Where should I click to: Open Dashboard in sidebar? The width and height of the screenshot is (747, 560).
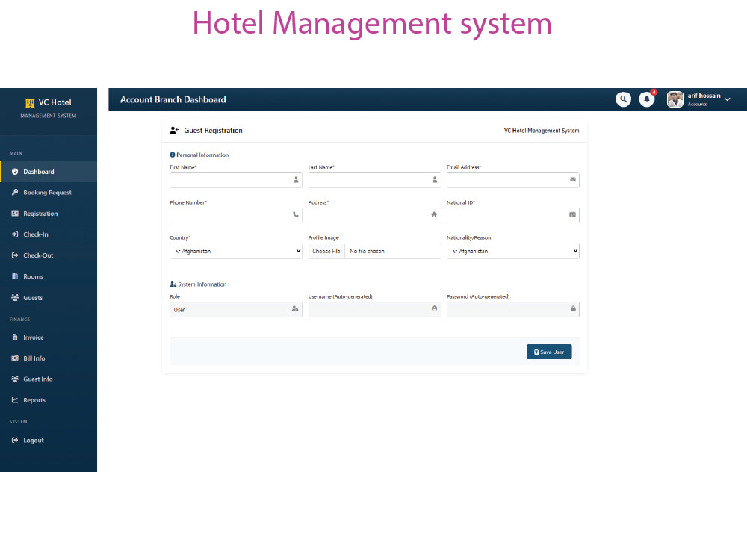[x=49, y=172]
